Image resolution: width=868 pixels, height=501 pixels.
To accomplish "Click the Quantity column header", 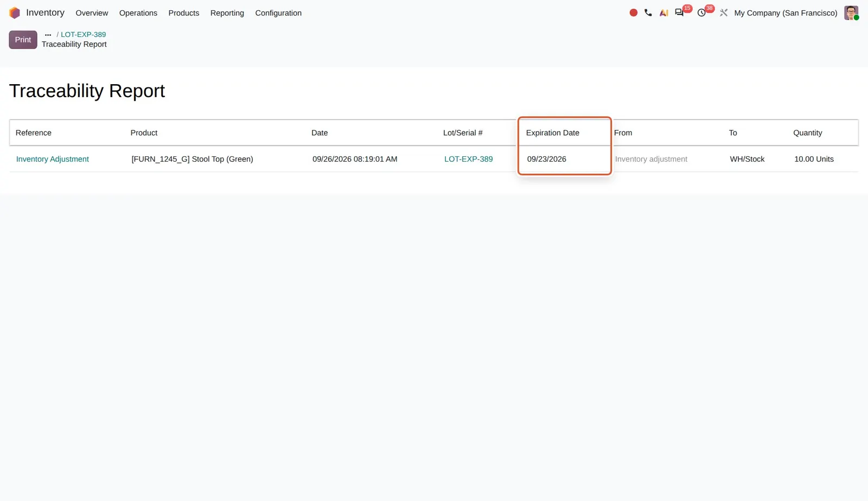I will [808, 132].
